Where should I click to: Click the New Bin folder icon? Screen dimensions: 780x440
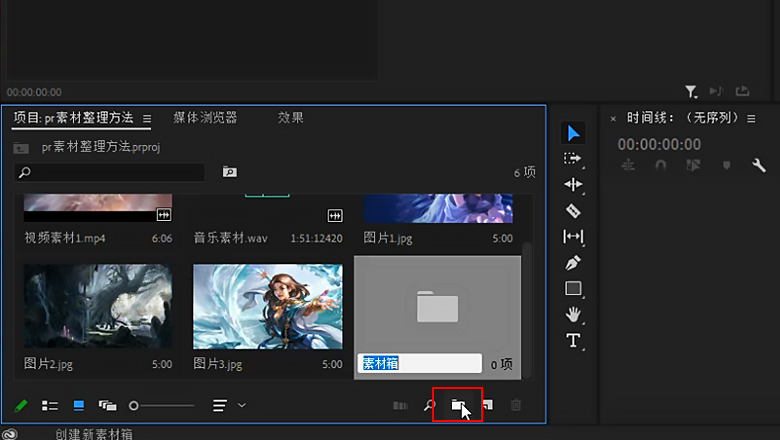click(x=458, y=405)
